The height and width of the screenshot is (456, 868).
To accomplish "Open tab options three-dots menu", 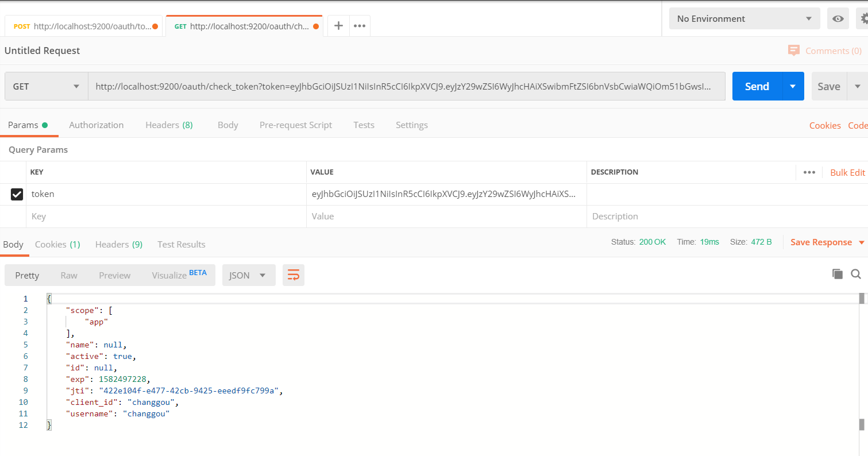I will [360, 26].
